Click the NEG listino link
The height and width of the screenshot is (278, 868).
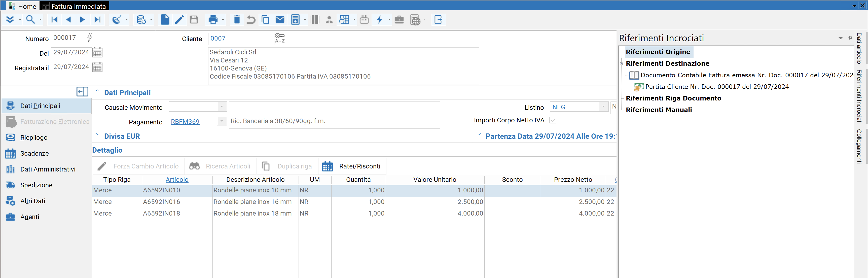pyautogui.click(x=559, y=107)
